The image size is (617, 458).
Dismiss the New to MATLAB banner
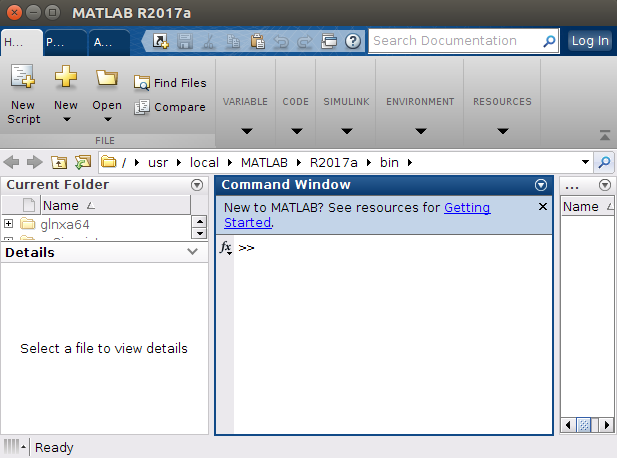(543, 207)
